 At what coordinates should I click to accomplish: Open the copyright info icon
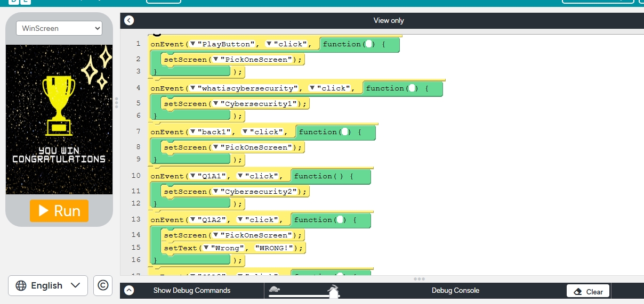point(103,285)
